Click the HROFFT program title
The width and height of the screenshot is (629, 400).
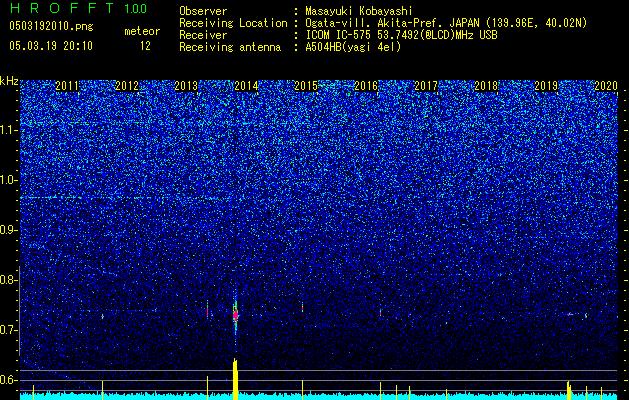pos(62,8)
